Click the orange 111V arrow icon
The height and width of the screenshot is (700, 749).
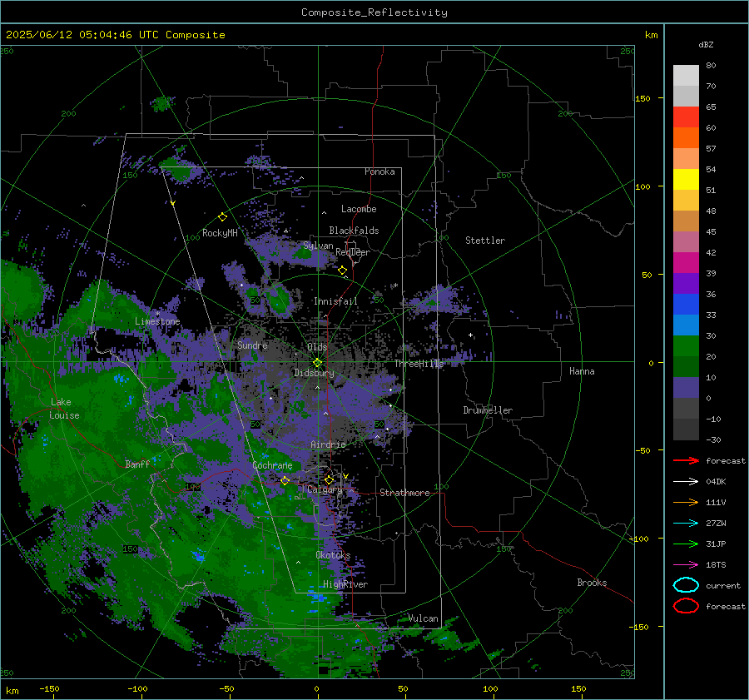686,502
